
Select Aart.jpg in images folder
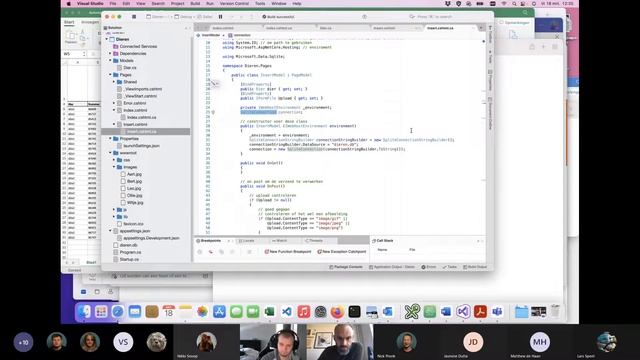(134, 174)
